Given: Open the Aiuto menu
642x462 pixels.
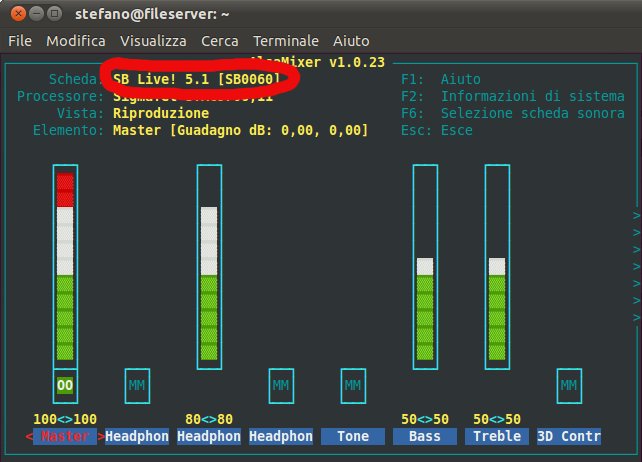Looking at the screenshot, I should tap(351, 41).
